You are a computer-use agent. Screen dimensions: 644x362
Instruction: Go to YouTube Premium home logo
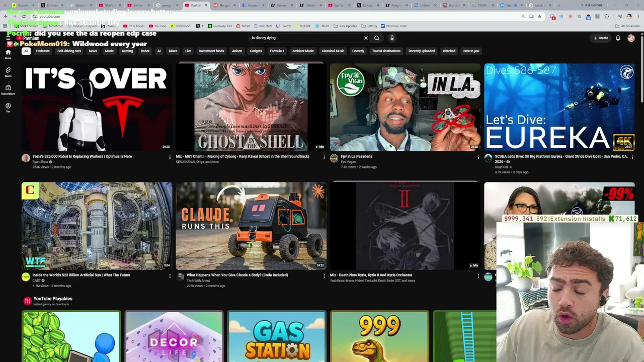pyautogui.click(x=28, y=38)
